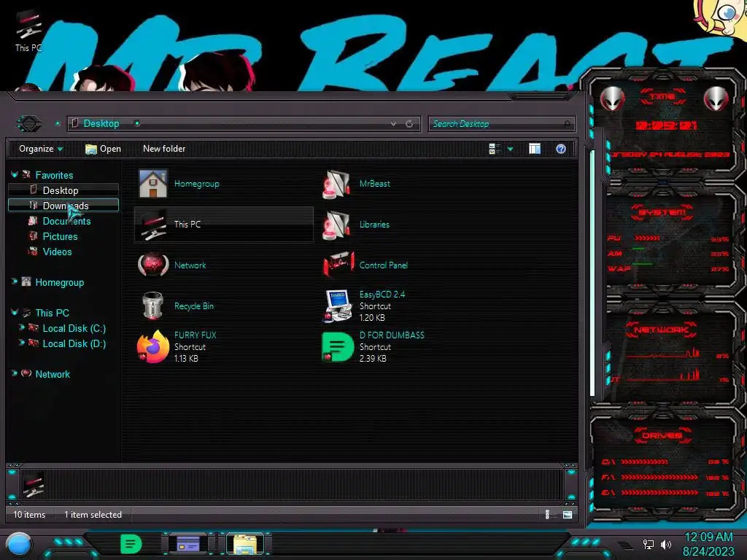The width and height of the screenshot is (747, 560).
Task: Click the back navigation hexagon button
Action: (29, 123)
